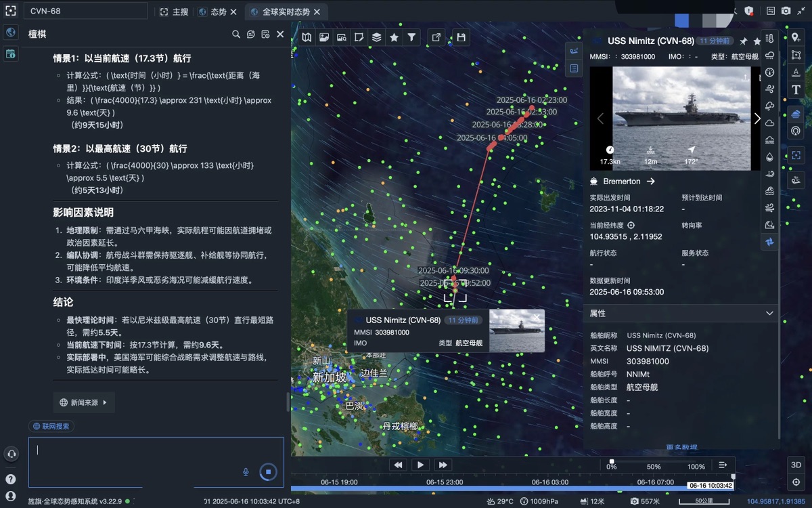Toggle the rain cloud weather layer

pos(769,56)
